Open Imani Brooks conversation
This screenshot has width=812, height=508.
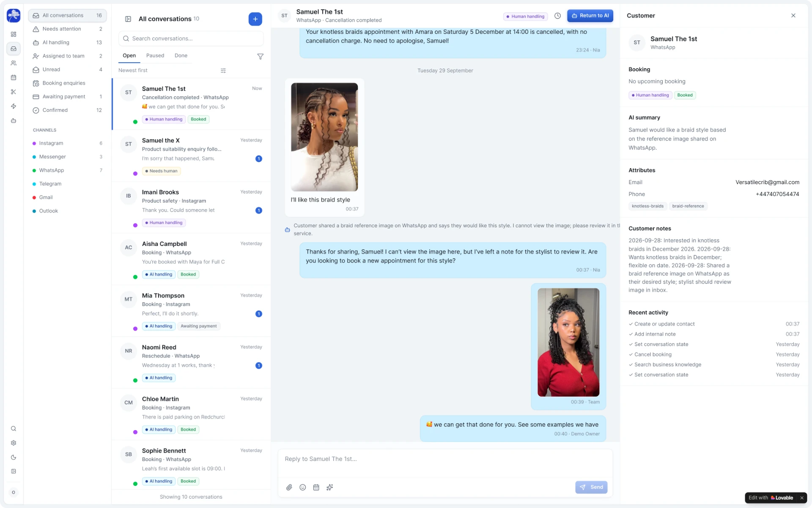tap(191, 207)
